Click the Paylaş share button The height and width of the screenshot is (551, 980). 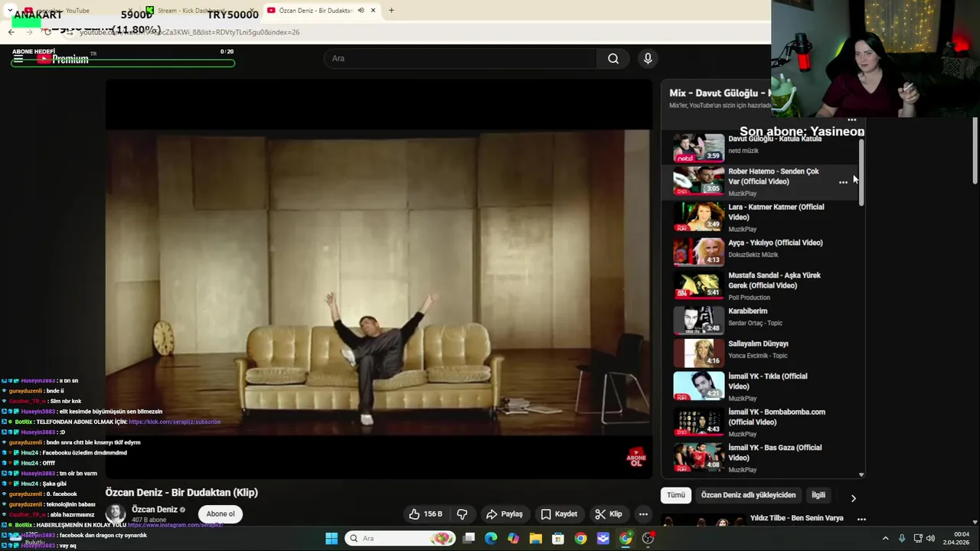[x=505, y=514]
